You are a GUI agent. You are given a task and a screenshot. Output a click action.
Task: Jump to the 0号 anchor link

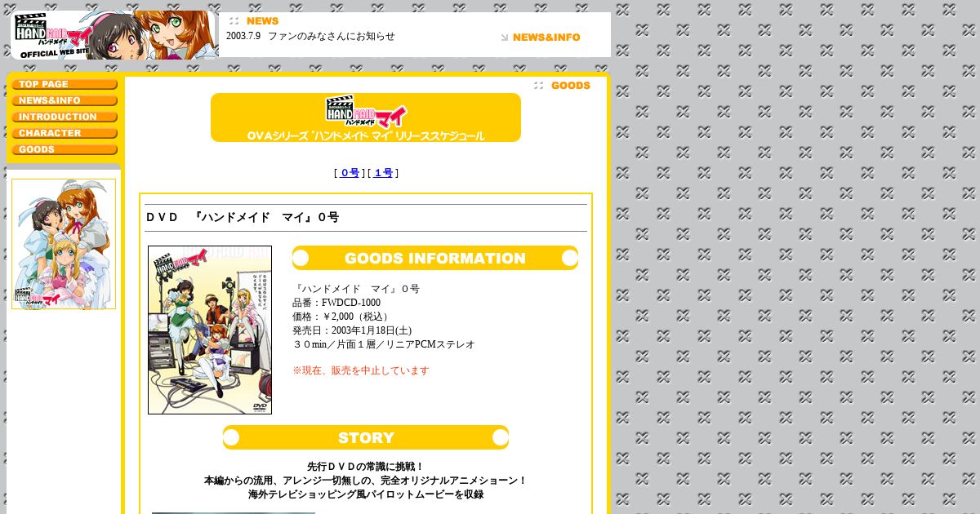coord(350,173)
